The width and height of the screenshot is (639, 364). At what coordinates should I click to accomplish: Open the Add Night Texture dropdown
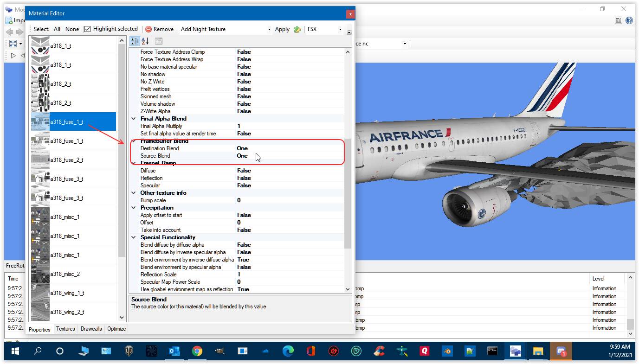[x=269, y=29]
